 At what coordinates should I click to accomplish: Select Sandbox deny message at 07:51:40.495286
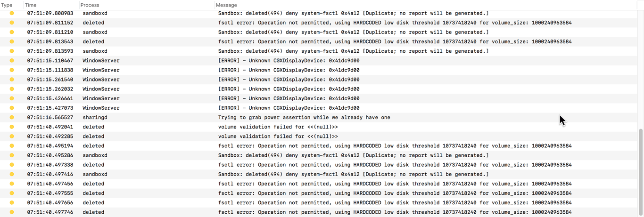tap(354, 155)
